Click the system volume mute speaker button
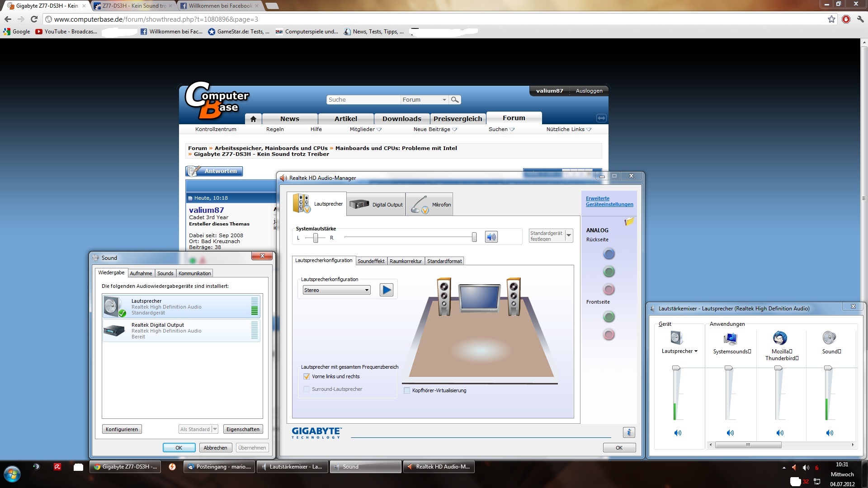 tap(491, 237)
